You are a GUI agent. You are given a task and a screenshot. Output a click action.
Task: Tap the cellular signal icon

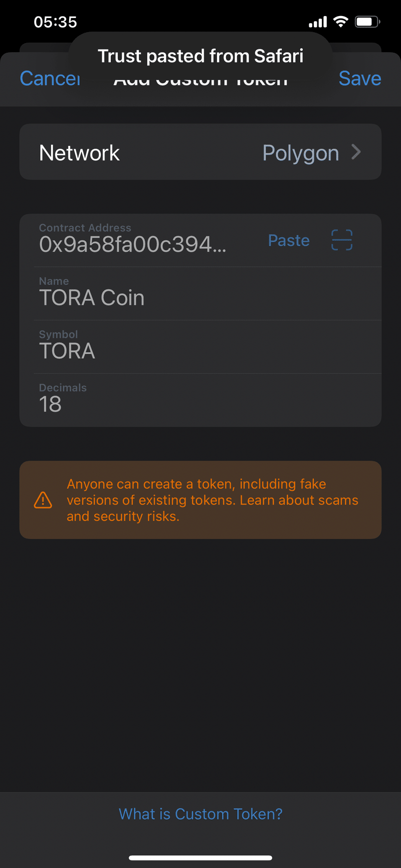(x=317, y=21)
